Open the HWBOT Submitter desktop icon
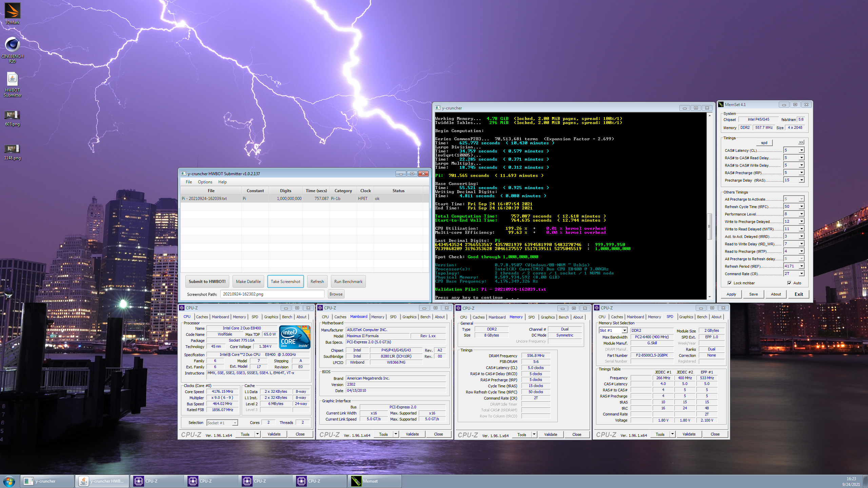 coord(12,85)
